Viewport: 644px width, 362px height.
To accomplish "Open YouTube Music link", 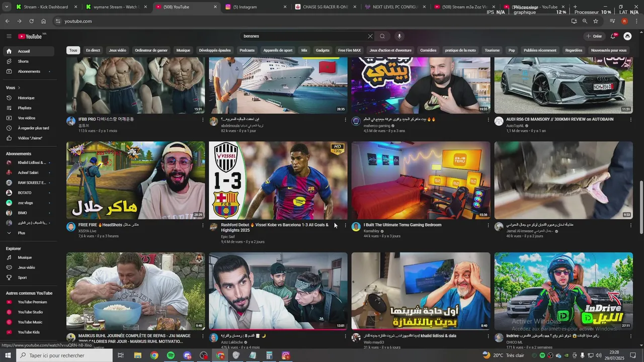I will click(x=28, y=322).
